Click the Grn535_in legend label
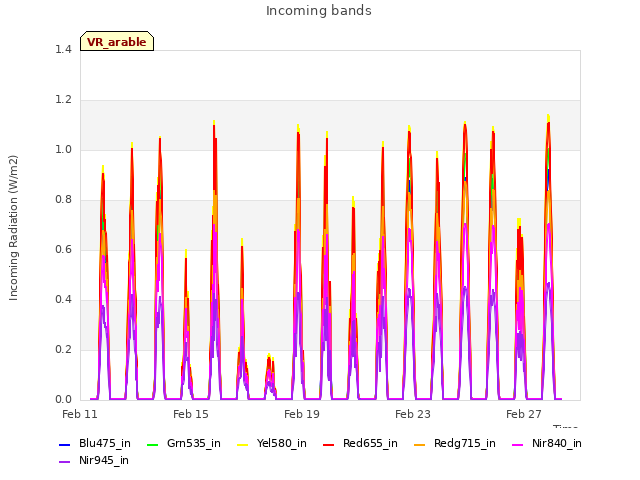The width and height of the screenshot is (640, 480). [194, 443]
